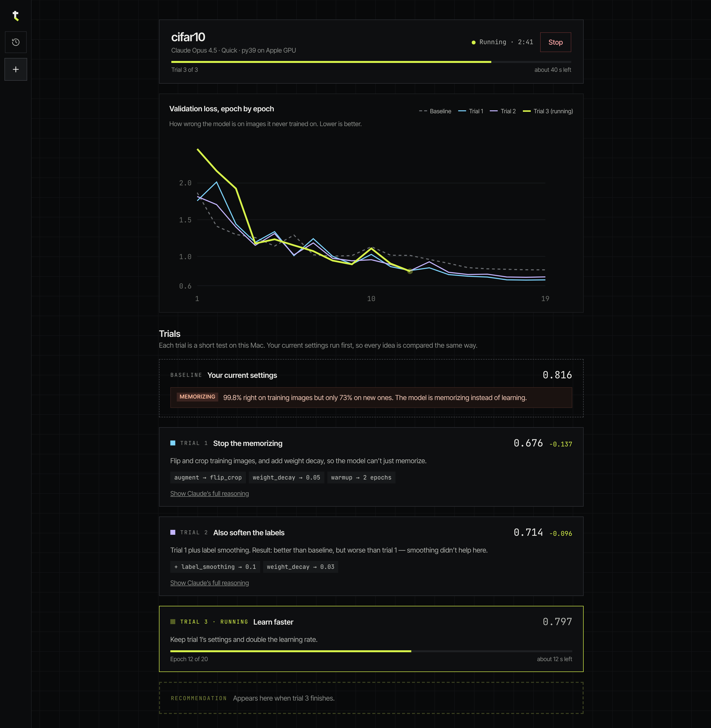The width and height of the screenshot is (711, 728).
Task: Click 'about 12 s left' estimate
Action: [x=554, y=659]
